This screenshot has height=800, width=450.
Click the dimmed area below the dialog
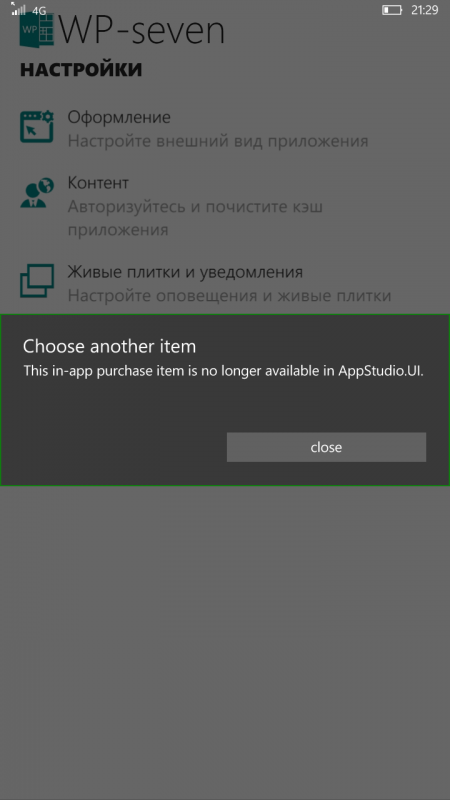point(225,638)
